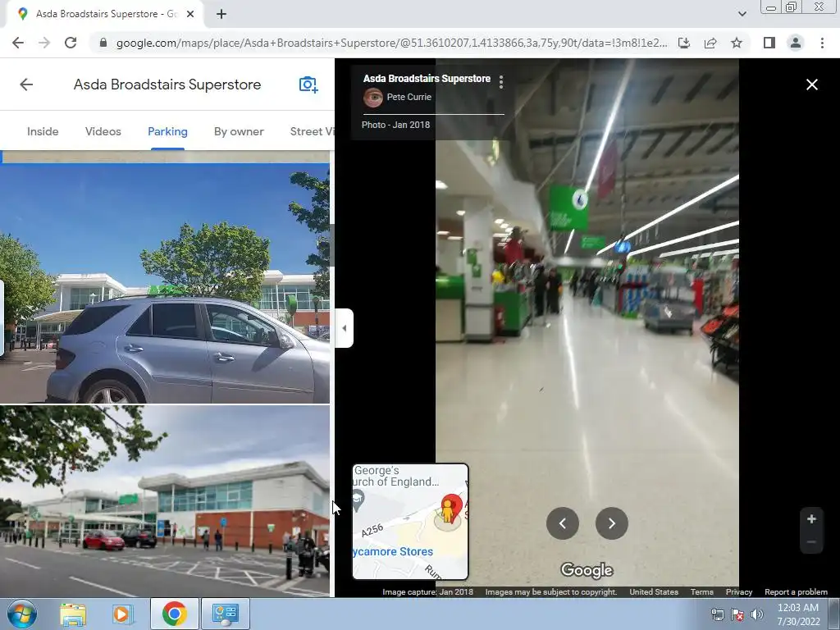Screen dimensions: 840x630
Task: Zoom out of the photo
Action: point(811,542)
